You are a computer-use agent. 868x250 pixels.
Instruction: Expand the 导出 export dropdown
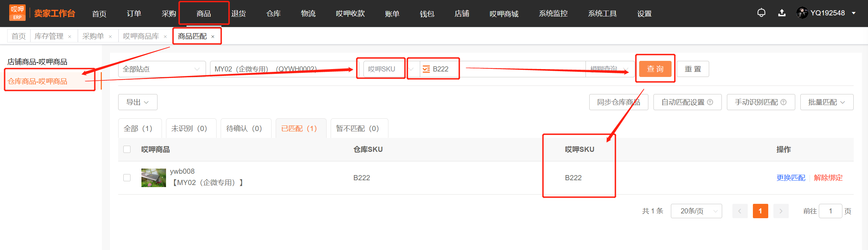point(138,102)
